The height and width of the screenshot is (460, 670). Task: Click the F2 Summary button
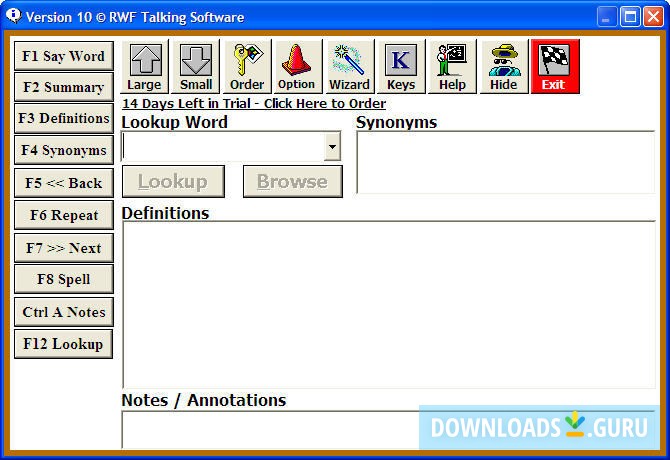coord(64,87)
